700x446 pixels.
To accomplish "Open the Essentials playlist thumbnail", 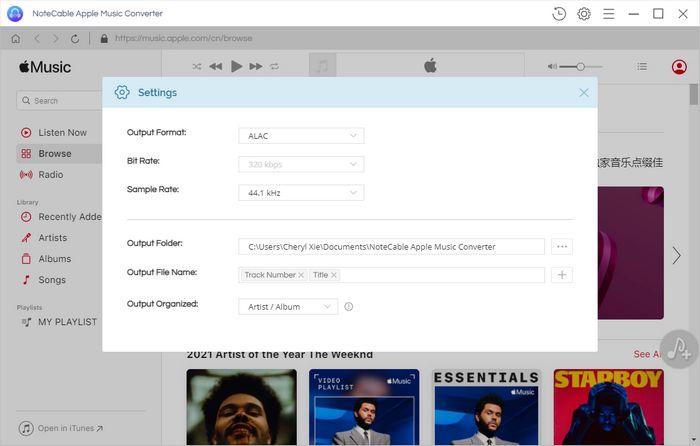I will [486, 407].
